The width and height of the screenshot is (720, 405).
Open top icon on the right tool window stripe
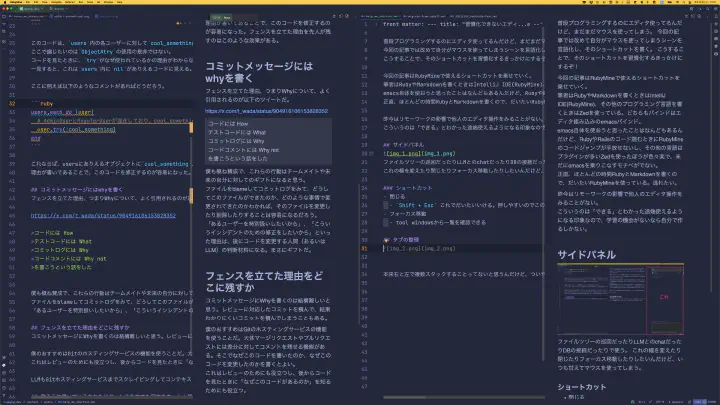[x=716, y=16]
